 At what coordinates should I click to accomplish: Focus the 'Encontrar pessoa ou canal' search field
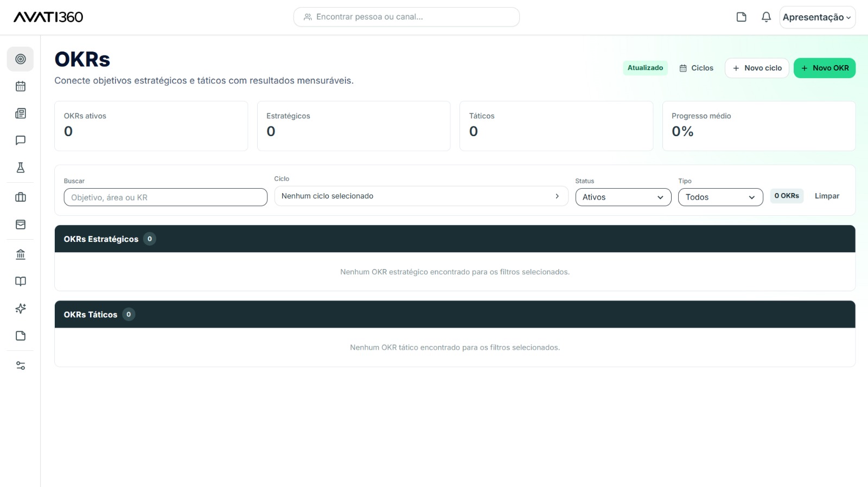click(x=406, y=17)
